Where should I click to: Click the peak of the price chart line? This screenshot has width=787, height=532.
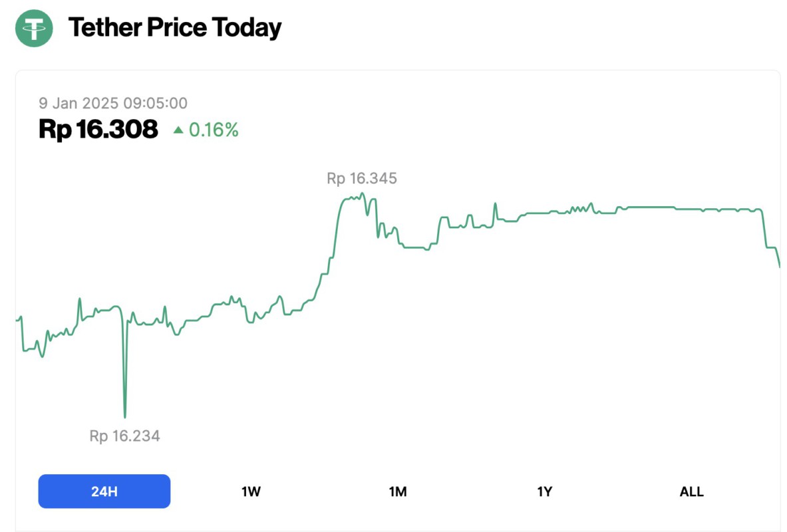361,194
